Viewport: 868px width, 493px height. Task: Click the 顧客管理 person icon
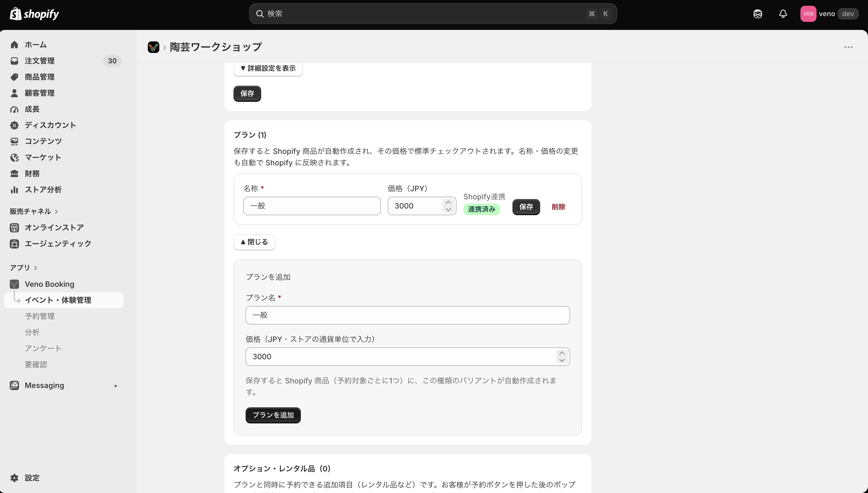[14, 93]
